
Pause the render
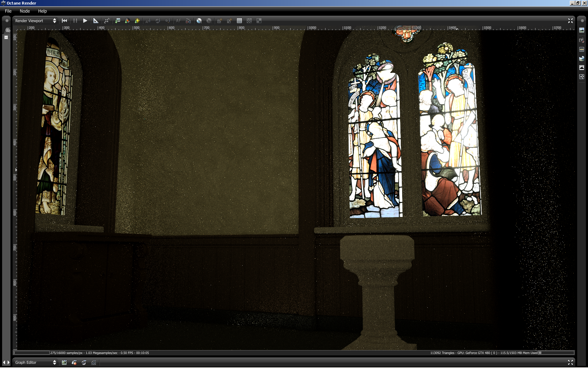[75, 21]
